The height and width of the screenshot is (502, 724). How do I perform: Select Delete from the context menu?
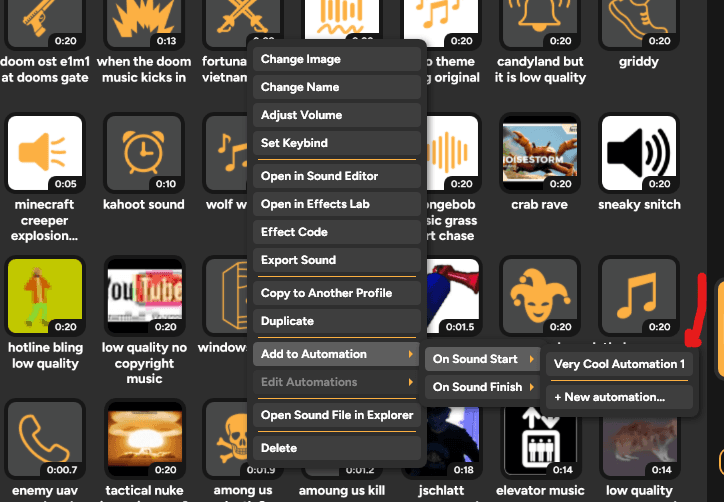337,448
